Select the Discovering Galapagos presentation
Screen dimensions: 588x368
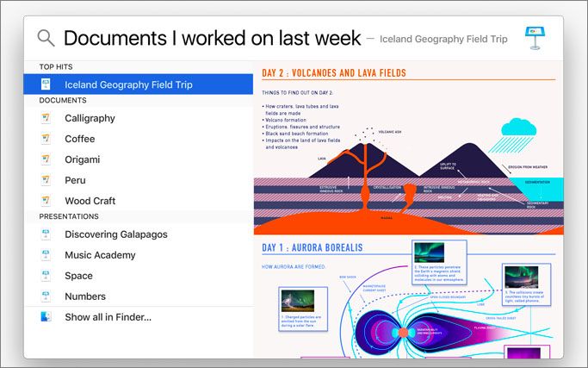point(139,234)
